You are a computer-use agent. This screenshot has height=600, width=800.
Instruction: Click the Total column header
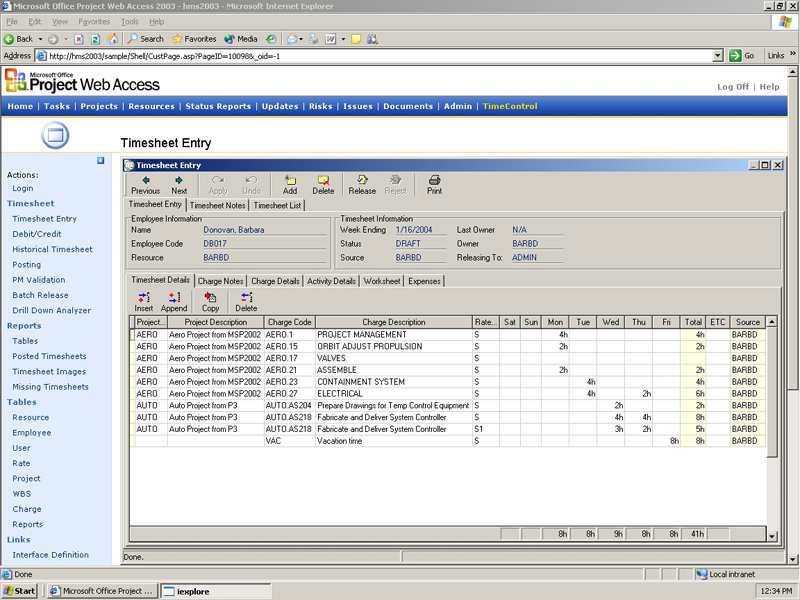[x=693, y=322]
